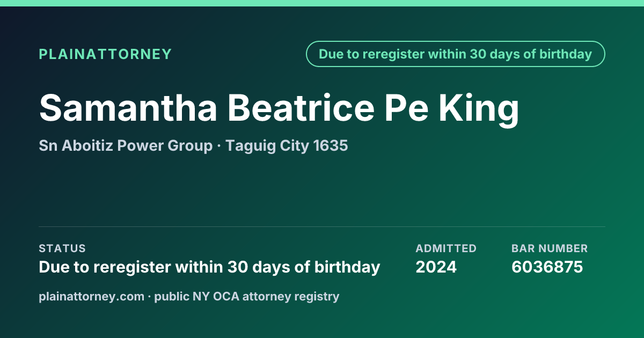
Task: Click the dot separator in the footer
Action: [x=149, y=296]
